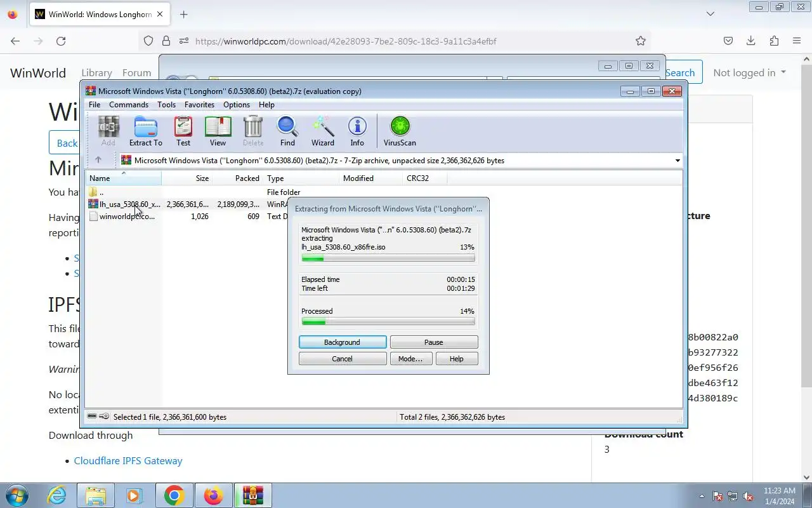This screenshot has width=812, height=508.
Task: Click the taskbar clock showing 11:23 AM
Action: (x=780, y=496)
